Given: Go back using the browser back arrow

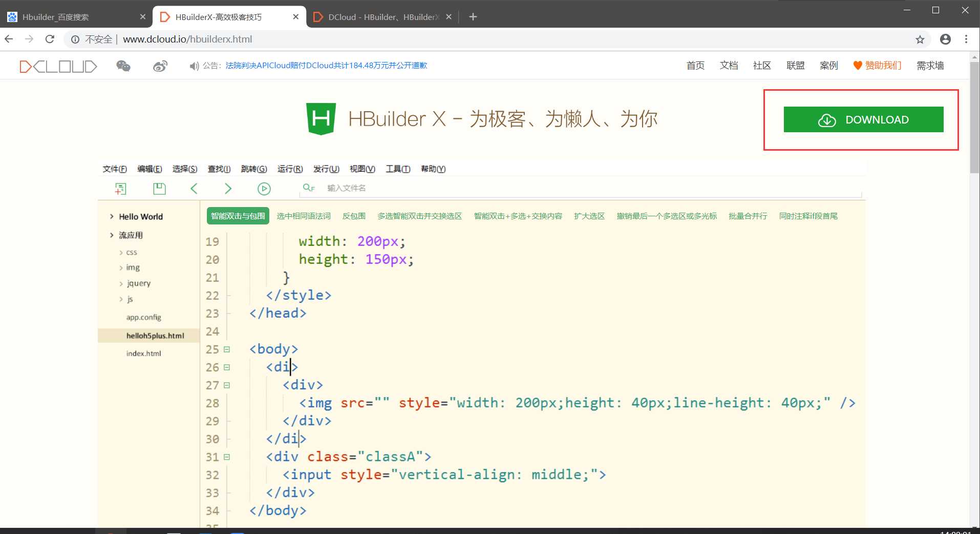Looking at the screenshot, I should coord(9,39).
